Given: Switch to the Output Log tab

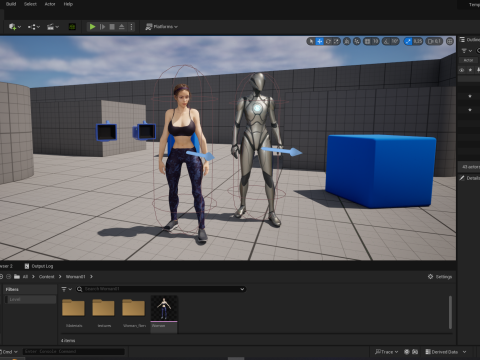Looking at the screenshot, I should tap(39, 266).
